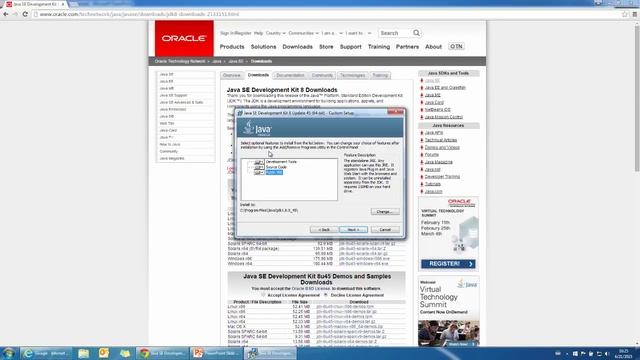The width and height of the screenshot is (640, 360).
Task: Open the Public JRE feature dropdown icon
Action: click(x=259, y=173)
